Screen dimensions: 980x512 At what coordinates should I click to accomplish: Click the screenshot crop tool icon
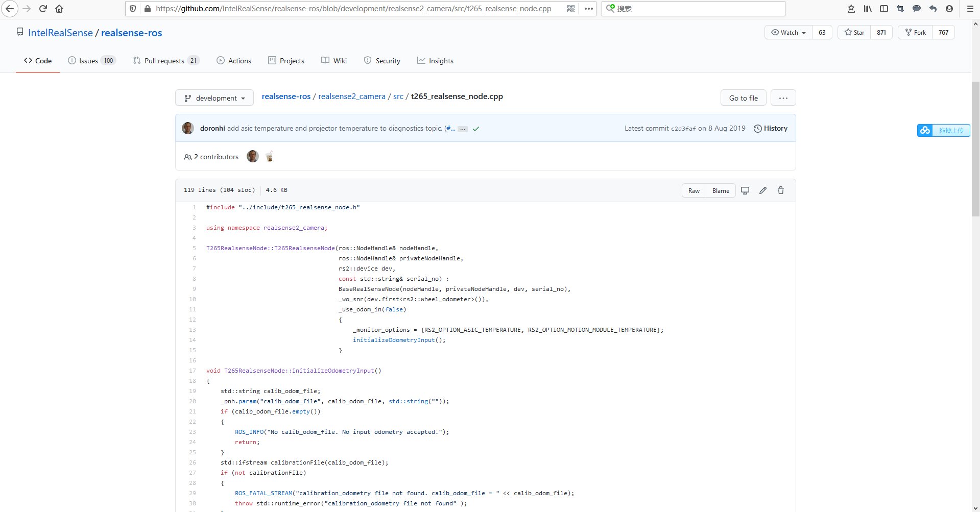[x=900, y=9]
